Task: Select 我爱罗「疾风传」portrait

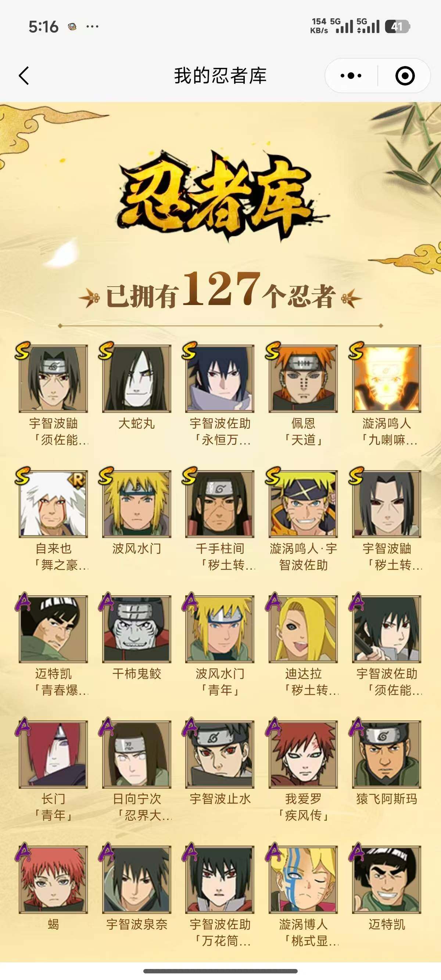Action: click(x=303, y=754)
